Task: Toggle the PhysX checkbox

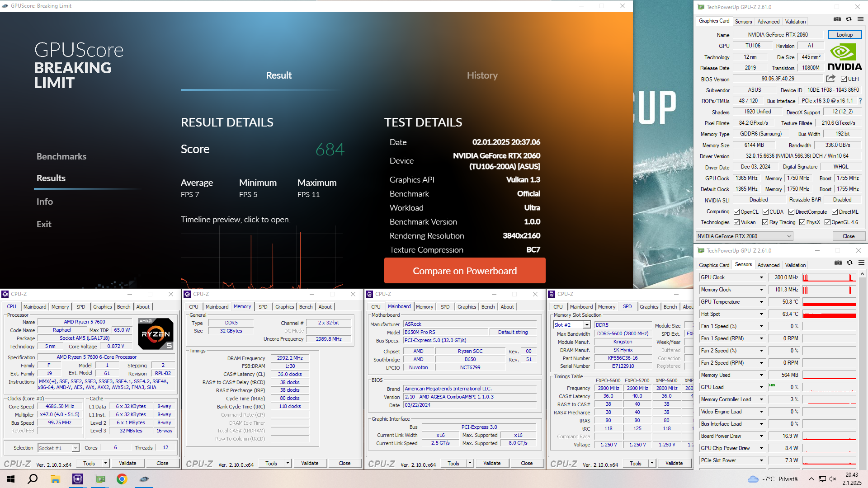Action: click(802, 222)
